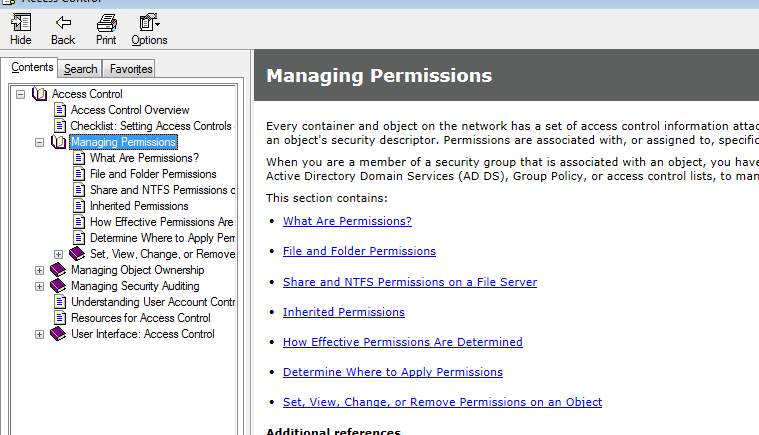Image resolution: width=759 pixels, height=435 pixels.
Task: Collapse the Managing Permissions tree node
Action: click(x=39, y=142)
